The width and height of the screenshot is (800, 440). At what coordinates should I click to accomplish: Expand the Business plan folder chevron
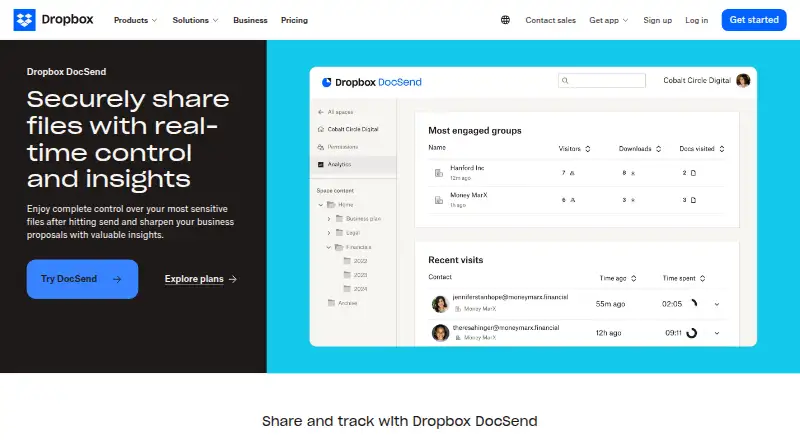(329, 219)
